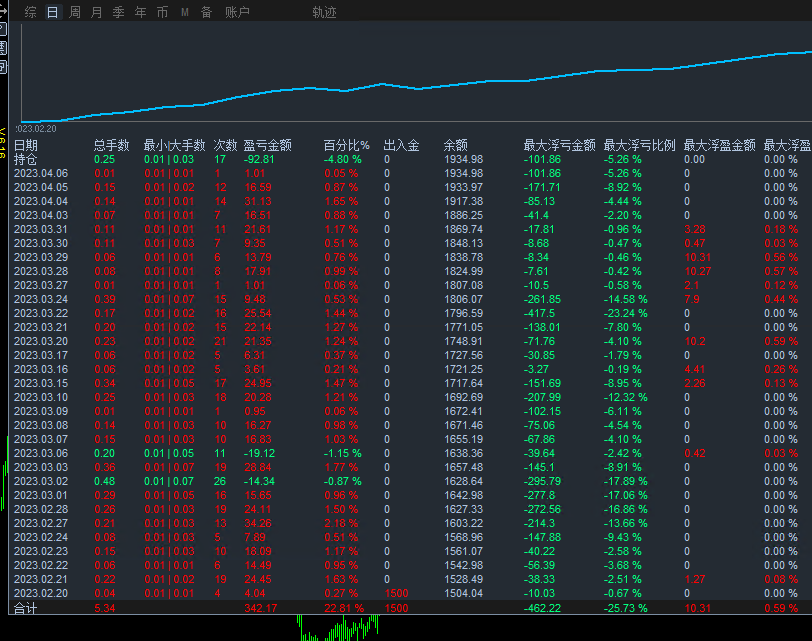
Task: Select the 2023.03.01 date row
Action: click(410, 495)
